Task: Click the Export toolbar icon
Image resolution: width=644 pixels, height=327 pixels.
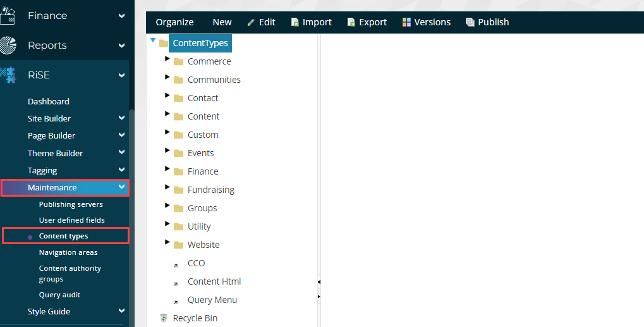Action: tap(351, 22)
